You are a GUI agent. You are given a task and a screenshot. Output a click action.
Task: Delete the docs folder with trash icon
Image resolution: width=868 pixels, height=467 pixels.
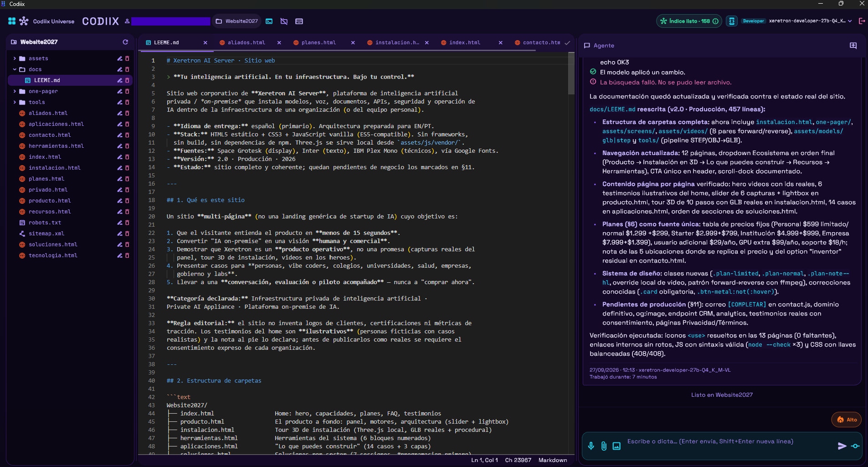coord(127,69)
